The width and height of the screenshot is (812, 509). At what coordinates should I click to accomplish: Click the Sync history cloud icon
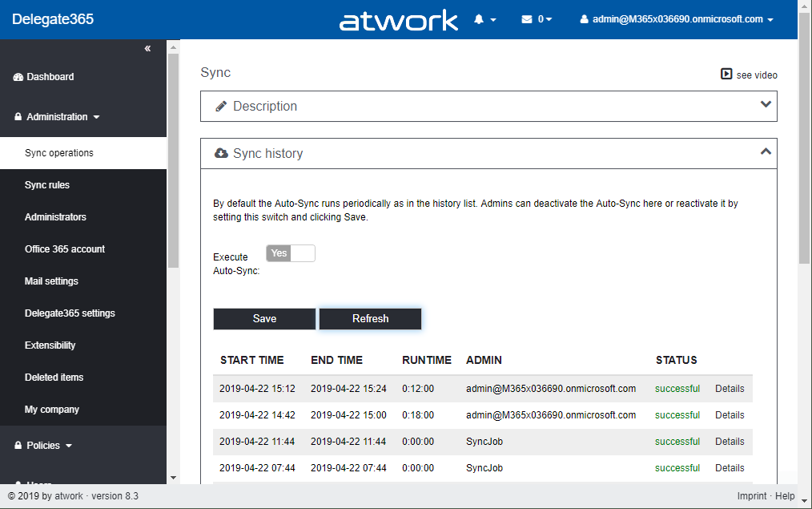click(221, 153)
